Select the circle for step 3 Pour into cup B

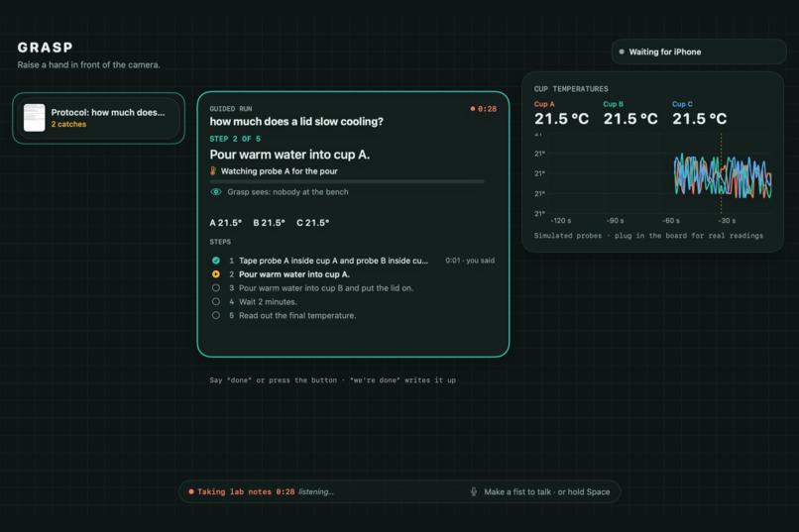click(216, 288)
